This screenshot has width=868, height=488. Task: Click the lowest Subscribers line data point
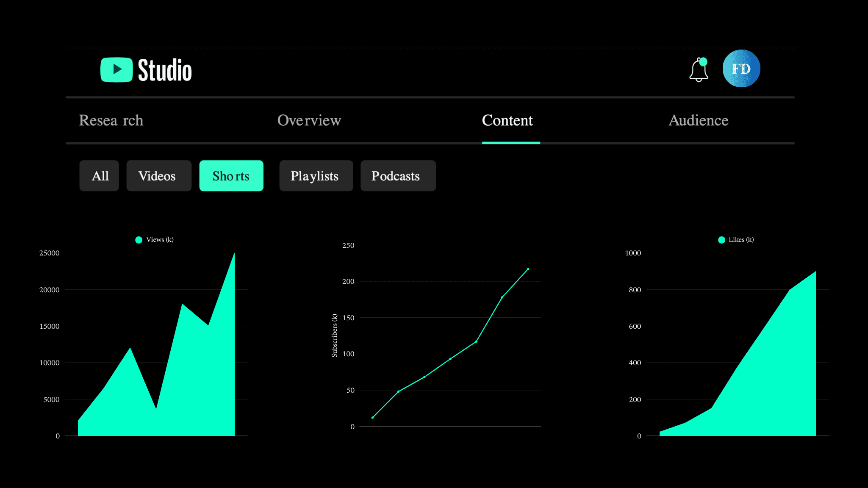(x=372, y=418)
